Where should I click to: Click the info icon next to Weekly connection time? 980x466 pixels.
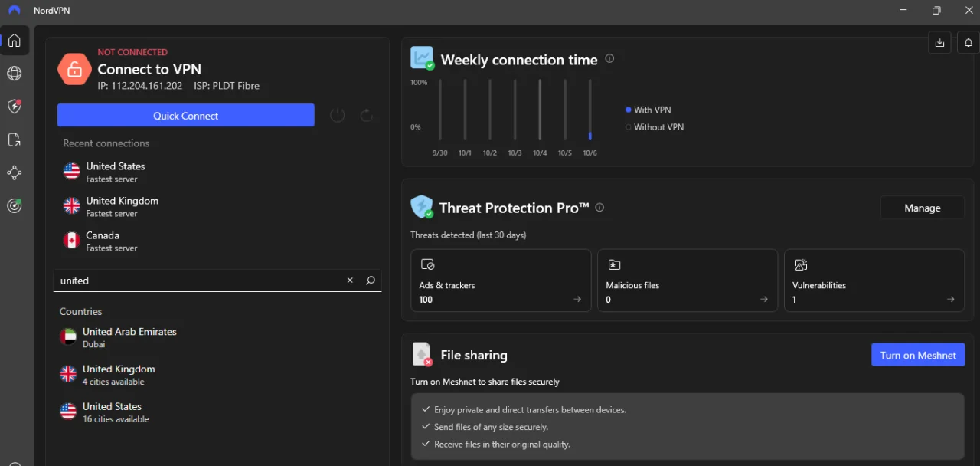coord(609,58)
